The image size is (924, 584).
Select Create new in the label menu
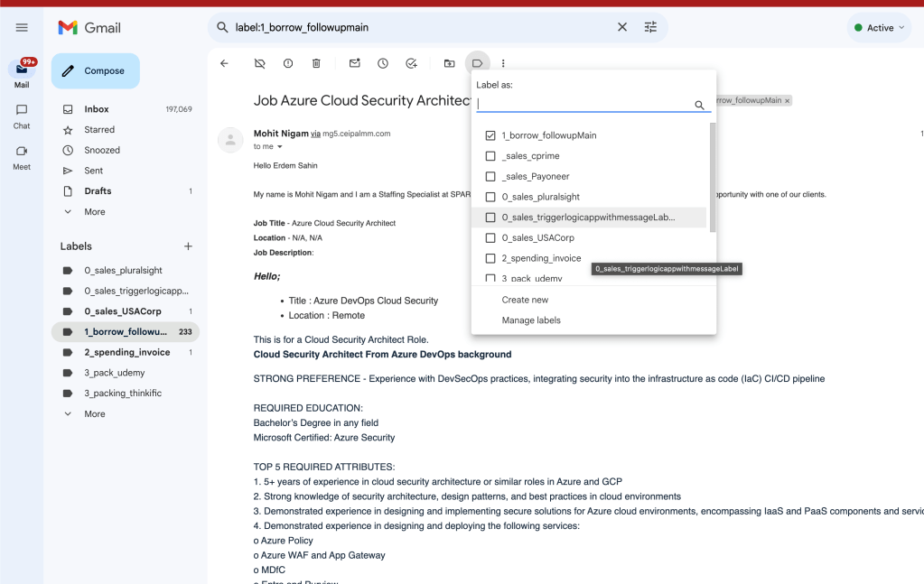[x=525, y=300]
